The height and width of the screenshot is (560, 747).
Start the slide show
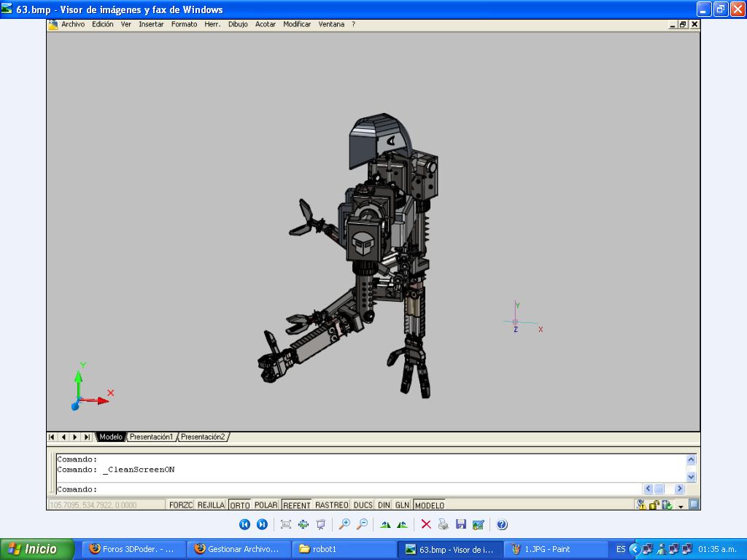coord(320,524)
